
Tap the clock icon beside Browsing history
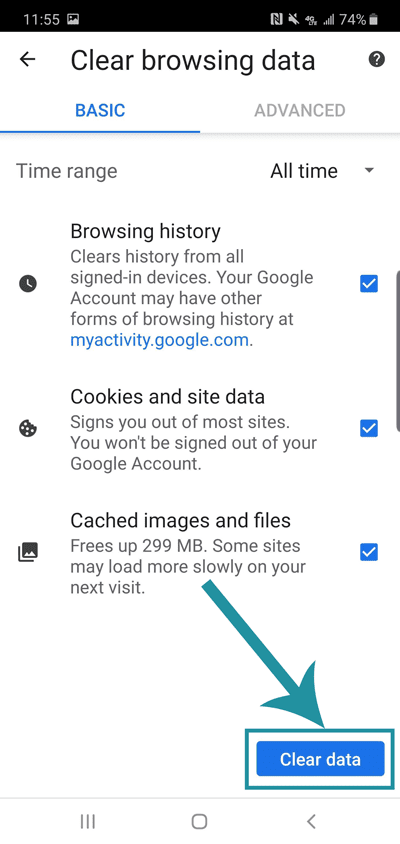tap(28, 283)
